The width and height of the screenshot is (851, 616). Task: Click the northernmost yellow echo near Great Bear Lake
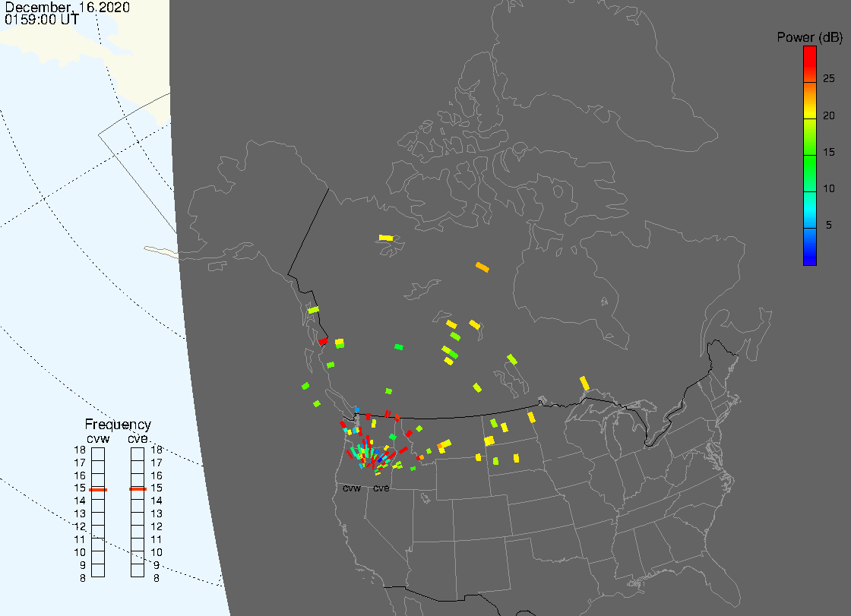(x=386, y=238)
